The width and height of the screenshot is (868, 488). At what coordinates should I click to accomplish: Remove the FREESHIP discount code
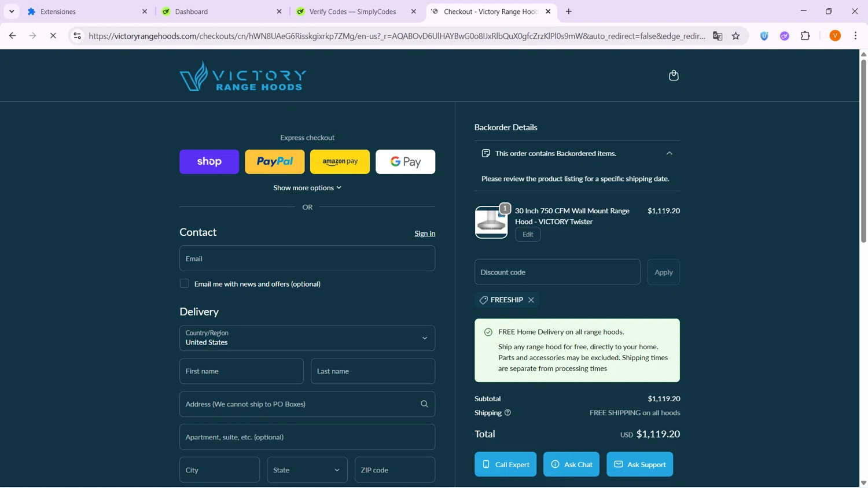[531, 300]
